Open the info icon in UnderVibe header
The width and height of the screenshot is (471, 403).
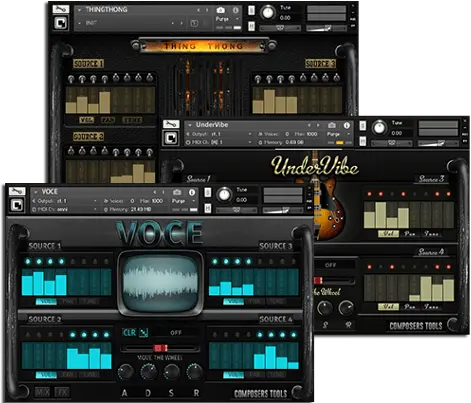(x=347, y=125)
